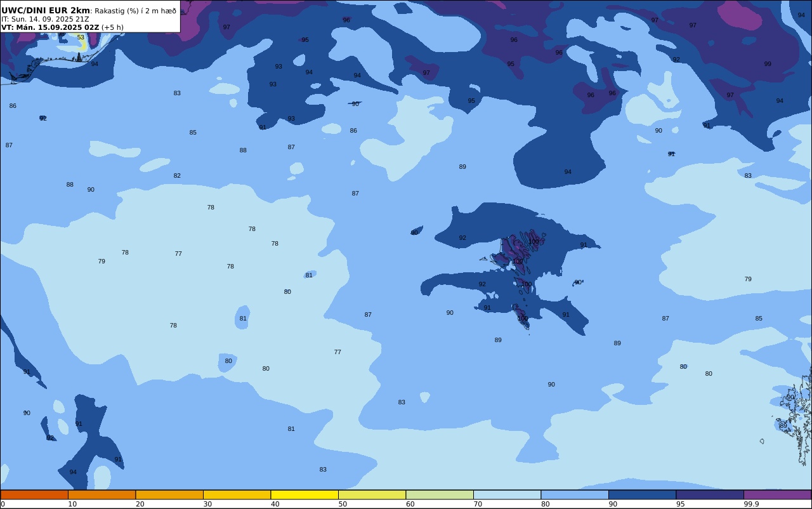
Task: Click the colorbar tick label "99.9"
Action: [751, 504]
